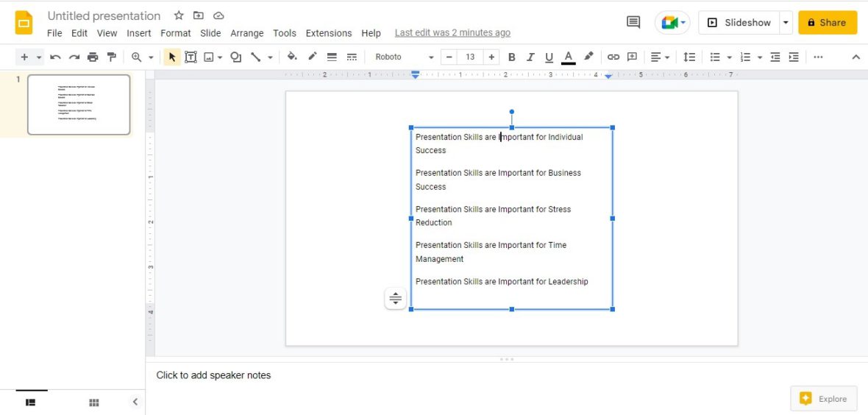Open the Insert menu
This screenshot has width=868, height=415.
click(138, 33)
